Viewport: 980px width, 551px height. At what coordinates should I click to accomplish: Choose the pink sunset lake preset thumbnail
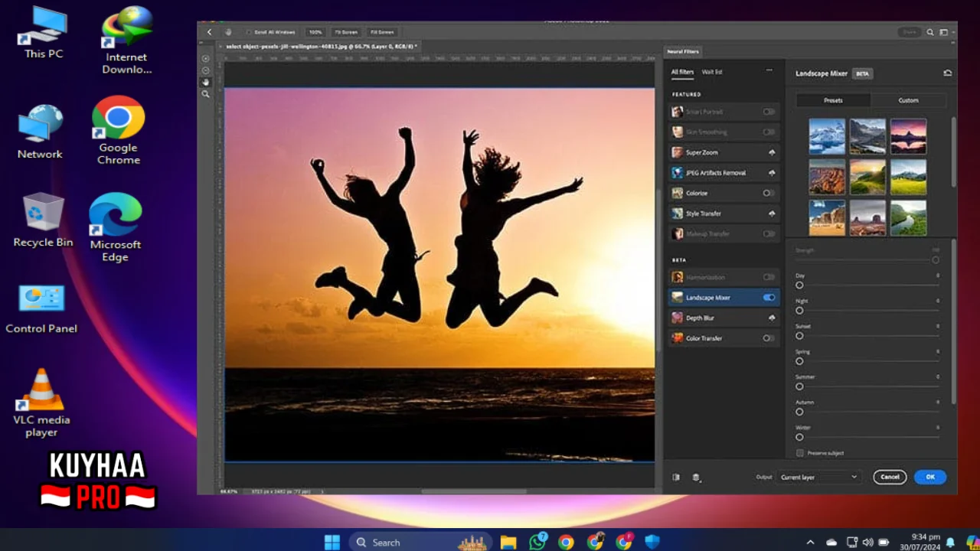(907, 136)
